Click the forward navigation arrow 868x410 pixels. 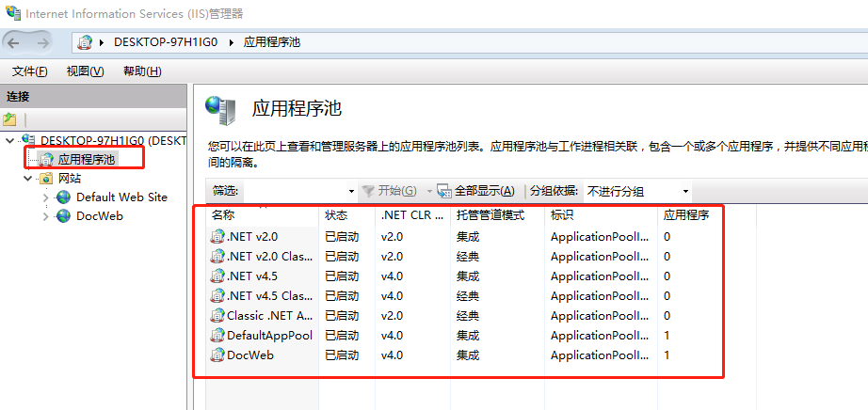(x=42, y=43)
